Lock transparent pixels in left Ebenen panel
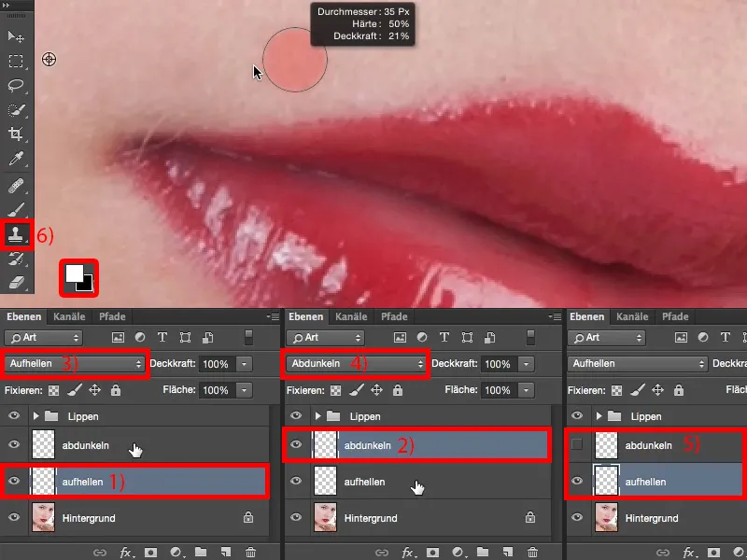747x560 pixels. [54, 390]
